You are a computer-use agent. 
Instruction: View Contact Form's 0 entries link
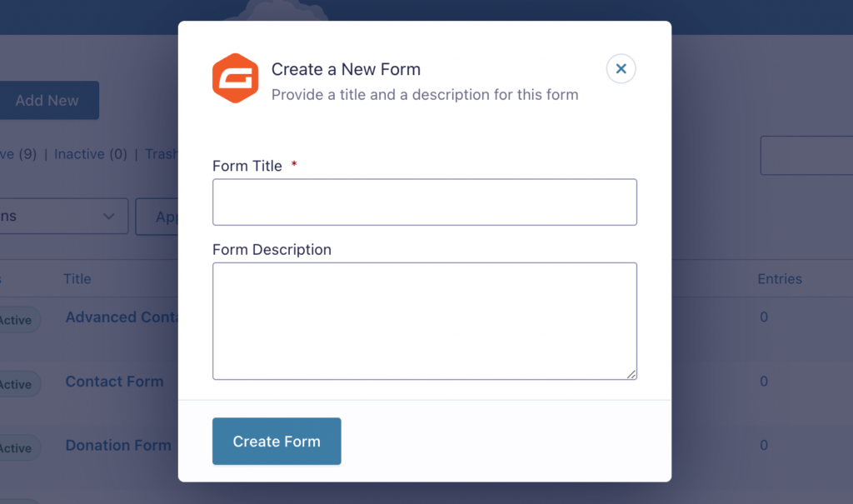(763, 382)
